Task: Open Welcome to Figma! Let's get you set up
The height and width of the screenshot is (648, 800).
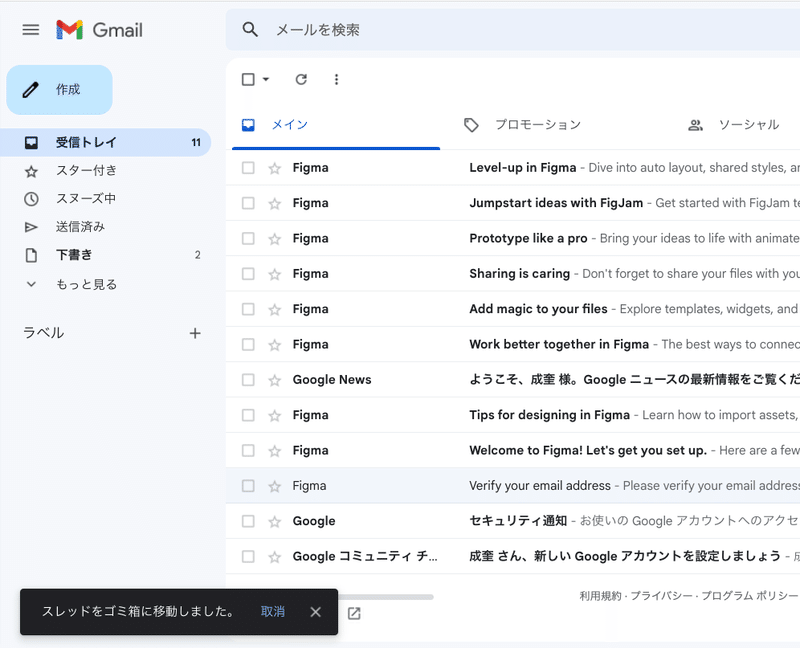Action: point(513,451)
